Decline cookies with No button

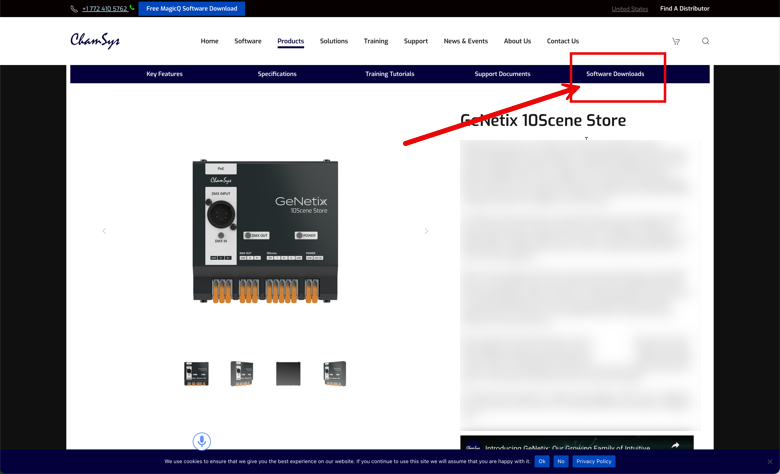click(561, 461)
